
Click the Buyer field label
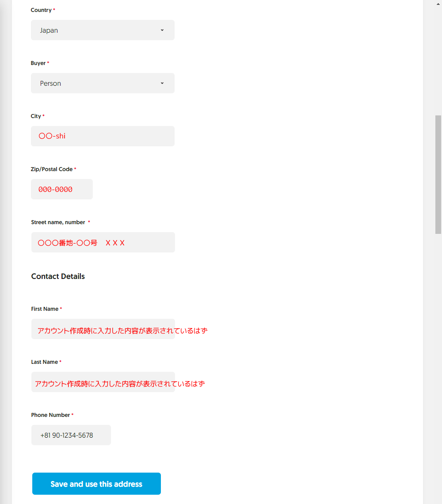coord(38,63)
